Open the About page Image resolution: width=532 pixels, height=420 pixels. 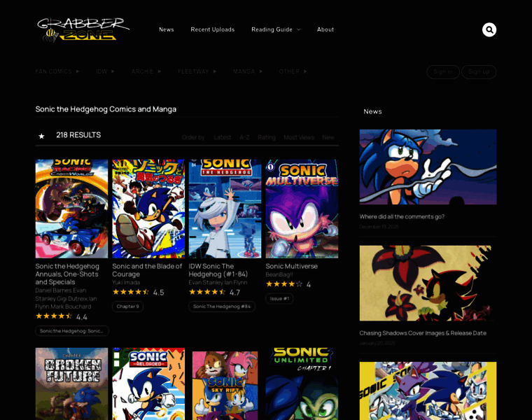point(325,29)
